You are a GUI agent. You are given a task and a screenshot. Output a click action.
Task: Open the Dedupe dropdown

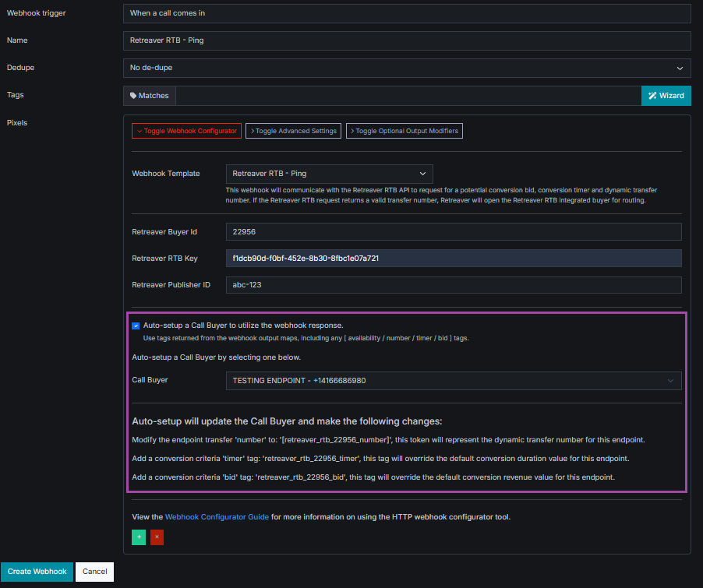click(x=407, y=69)
